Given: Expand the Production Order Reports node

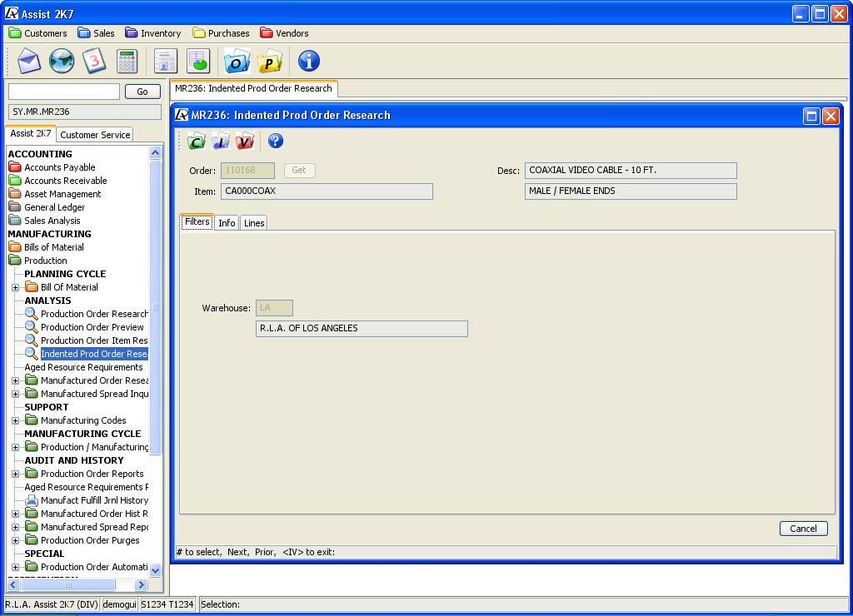Looking at the screenshot, I should click(x=15, y=474).
